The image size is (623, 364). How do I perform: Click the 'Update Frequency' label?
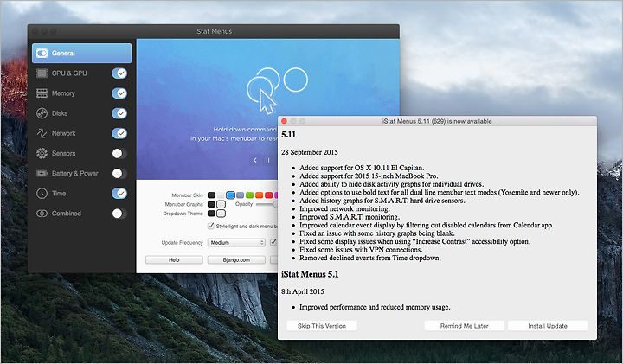[183, 243]
